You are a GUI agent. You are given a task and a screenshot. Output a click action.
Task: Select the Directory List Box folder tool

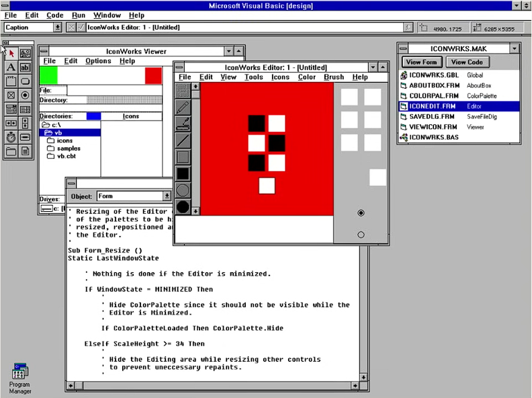pos(11,151)
